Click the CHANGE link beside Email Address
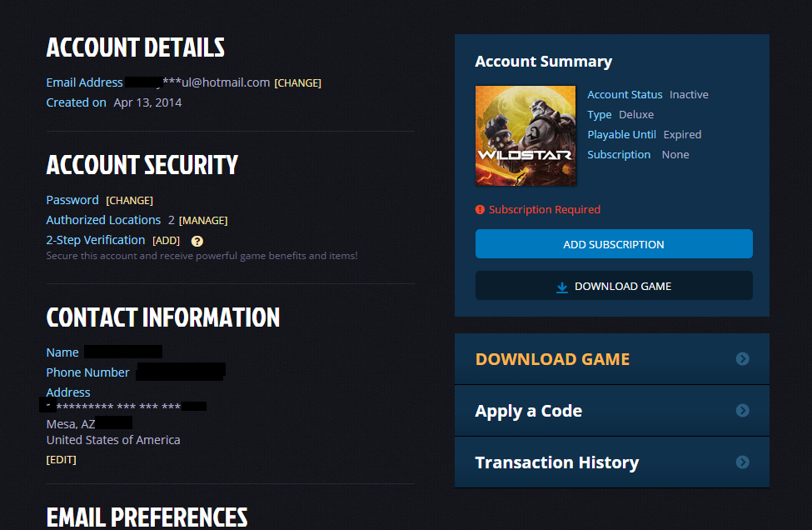This screenshot has height=530, width=812. tap(298, 82)
